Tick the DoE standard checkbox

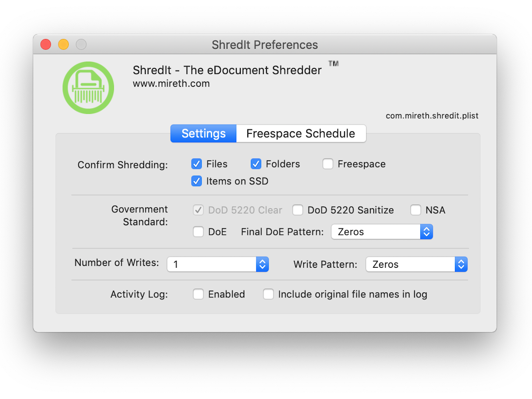[x=199, y=232]
